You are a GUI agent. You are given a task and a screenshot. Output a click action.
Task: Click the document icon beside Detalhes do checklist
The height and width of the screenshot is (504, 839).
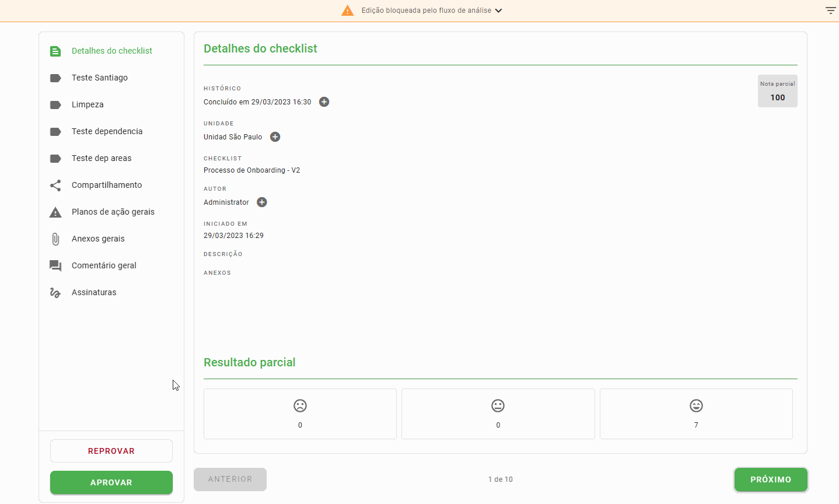click(x=55, y=51)
